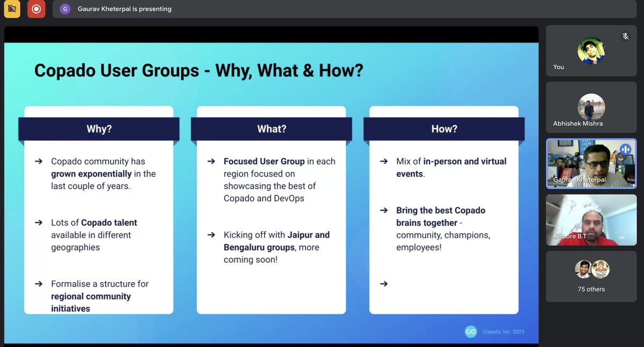Select the You participant tile
This screenshot has height=347, width=644.
[591, 51]
